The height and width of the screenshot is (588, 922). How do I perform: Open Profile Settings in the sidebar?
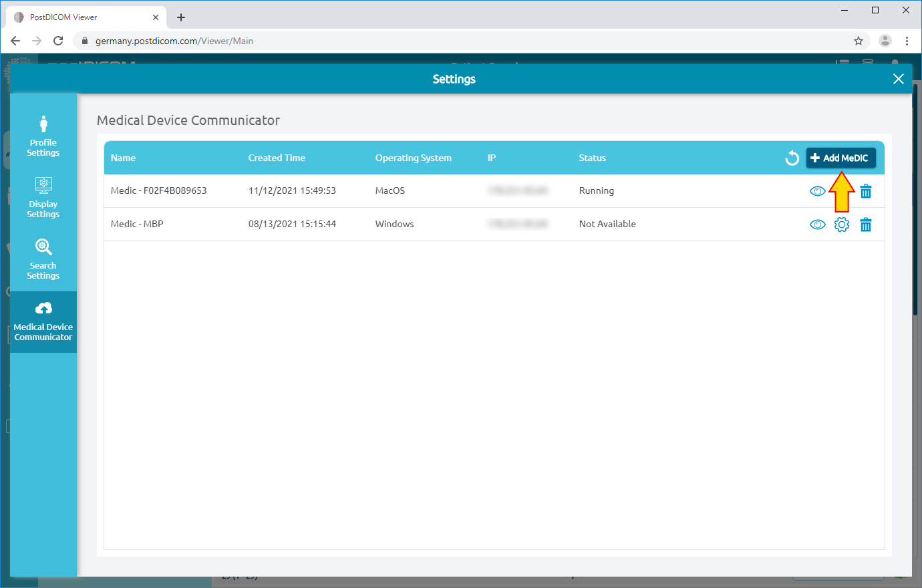tap(43, 137)
